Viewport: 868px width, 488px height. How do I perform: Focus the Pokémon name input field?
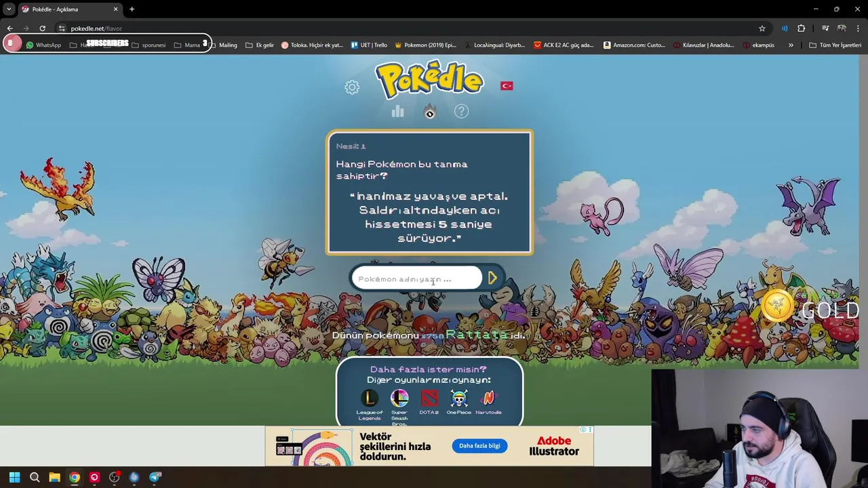coord(416,279)
